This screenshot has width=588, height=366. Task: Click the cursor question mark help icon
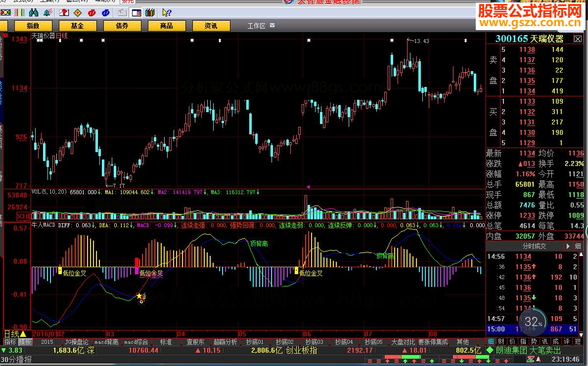[x=167, y=13]
